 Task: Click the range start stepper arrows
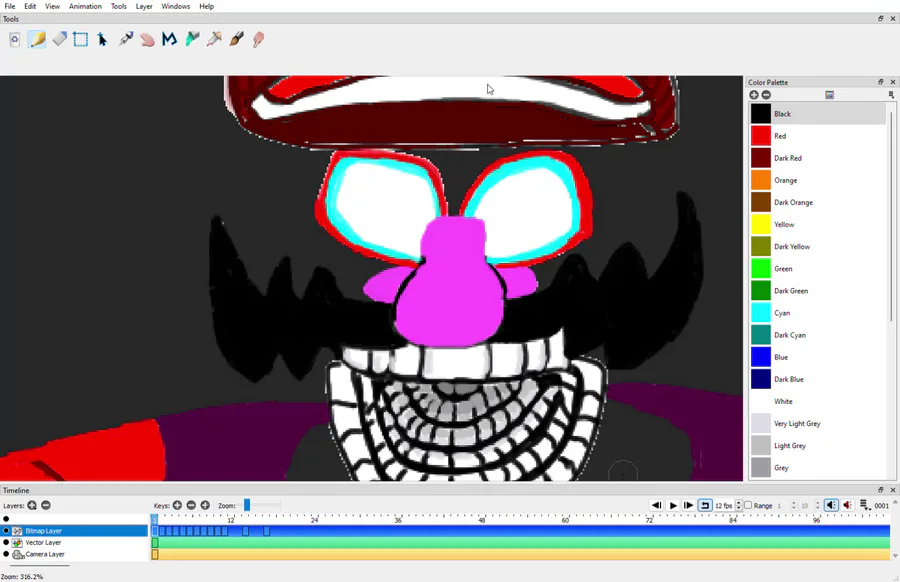point(793,506)
